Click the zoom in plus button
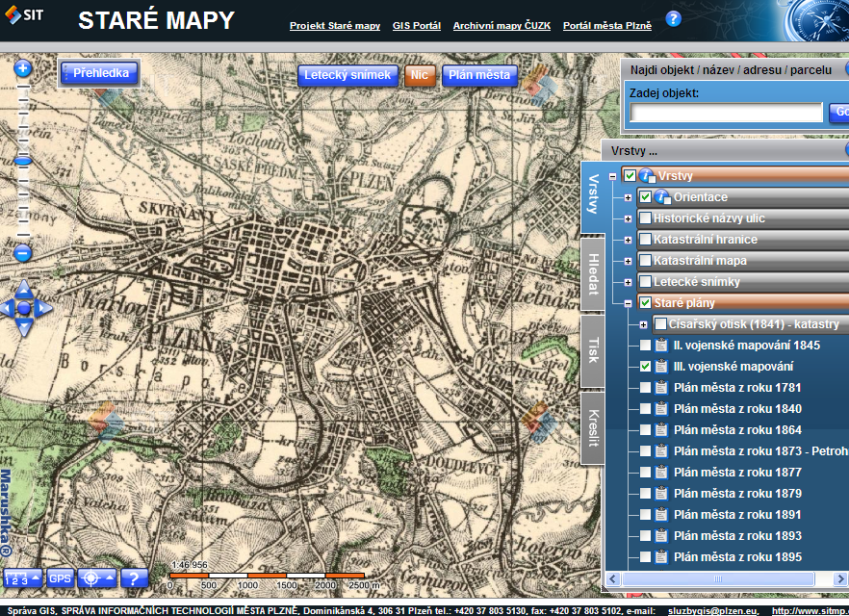Image resolution: width=849 pixels, height=616 pixels. click(23, 68)
